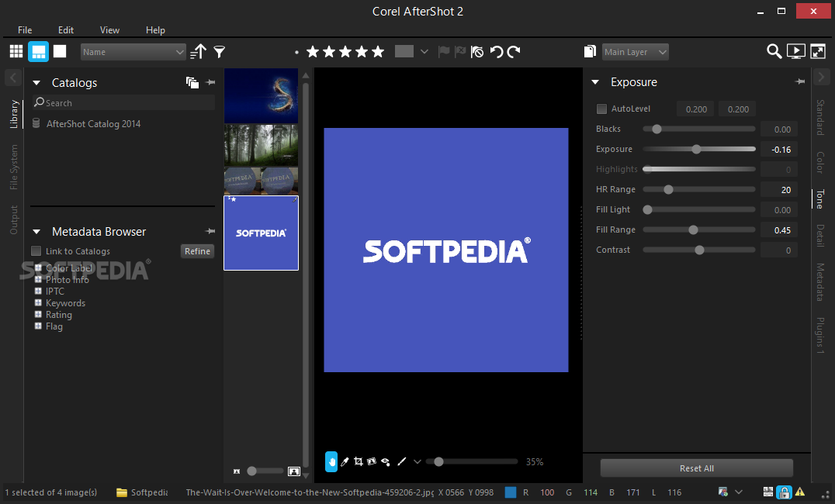Image resolution: width=835 pixels, height=504 pixels.
Task: Open the color label dropdown arrow
Action: [424, 52]
